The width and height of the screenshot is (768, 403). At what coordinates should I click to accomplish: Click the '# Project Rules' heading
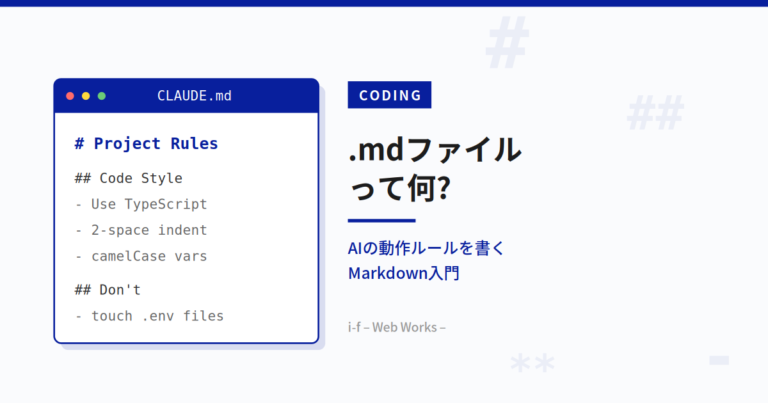pyautogui.click(x=146, y=143)
